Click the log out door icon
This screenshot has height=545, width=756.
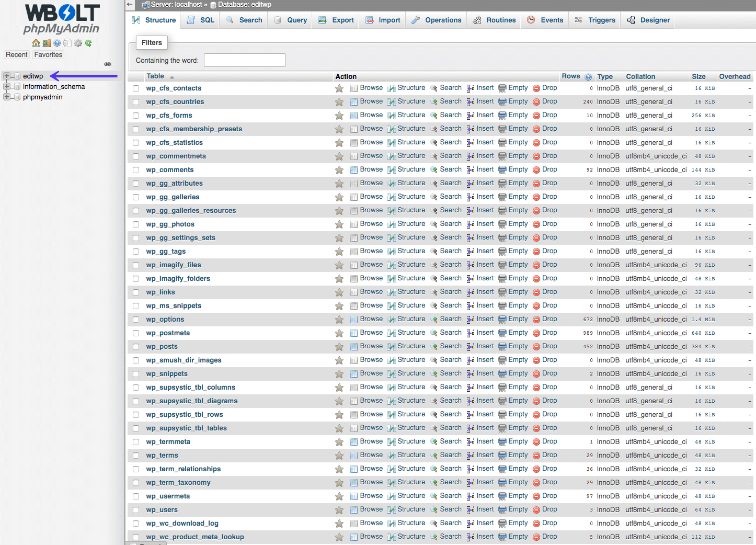click(x=47, y=43)
